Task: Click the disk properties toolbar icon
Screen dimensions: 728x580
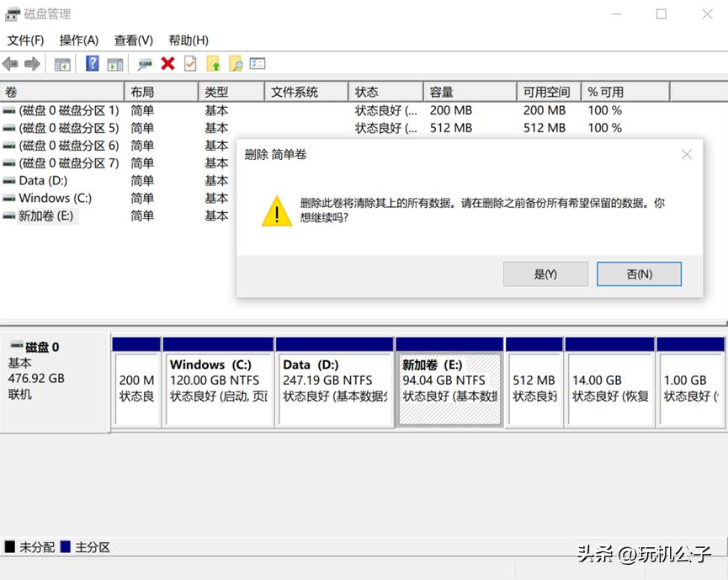Action: click(x=143, y=63)
